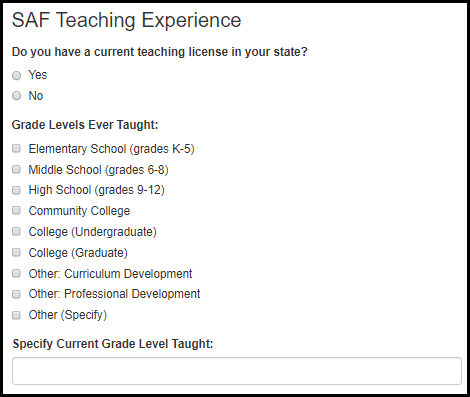Image resolution: width=470 pixels, height=397 pixels.
Task: Click the 'Other (Specify)' label text
Action: click(x=68, y=315)
